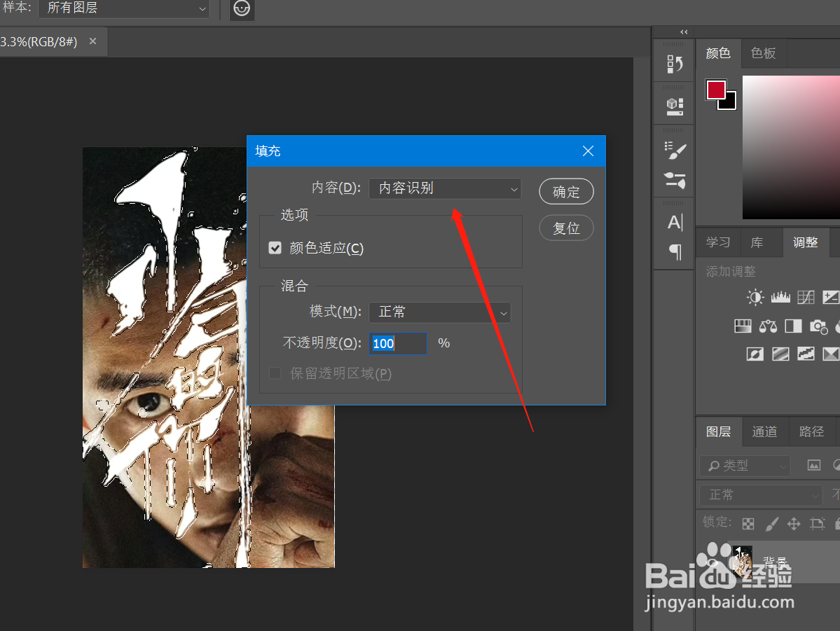
Task: Pick a color in the color field
Action: (791, 147)
